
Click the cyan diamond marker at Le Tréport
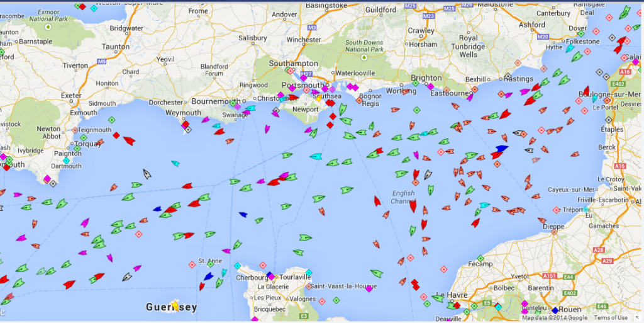[x=586, y=209]
